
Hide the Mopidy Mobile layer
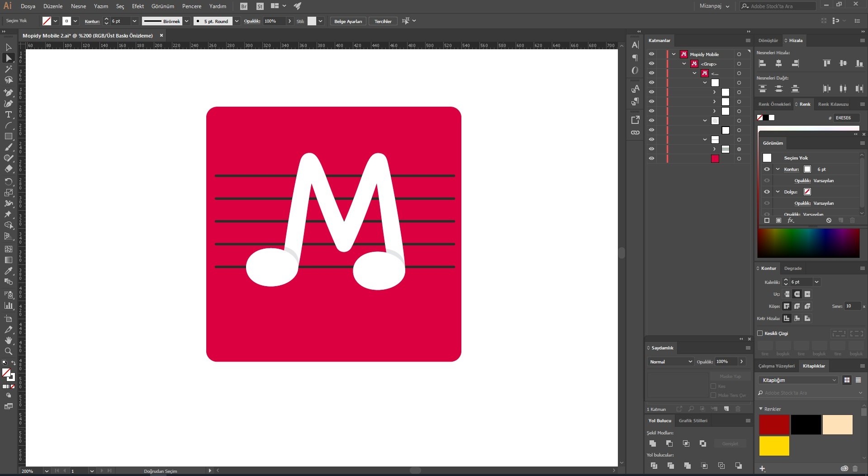651,54
